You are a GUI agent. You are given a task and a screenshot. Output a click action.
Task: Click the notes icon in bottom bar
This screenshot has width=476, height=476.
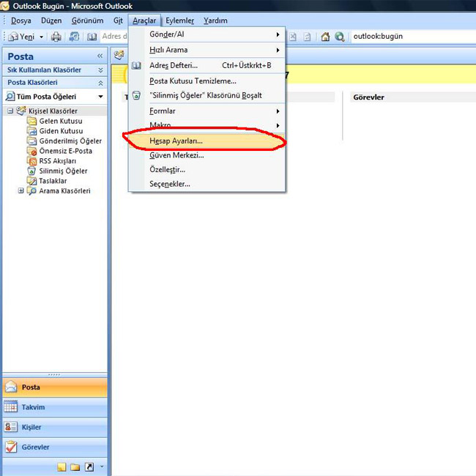coord(62,467)
